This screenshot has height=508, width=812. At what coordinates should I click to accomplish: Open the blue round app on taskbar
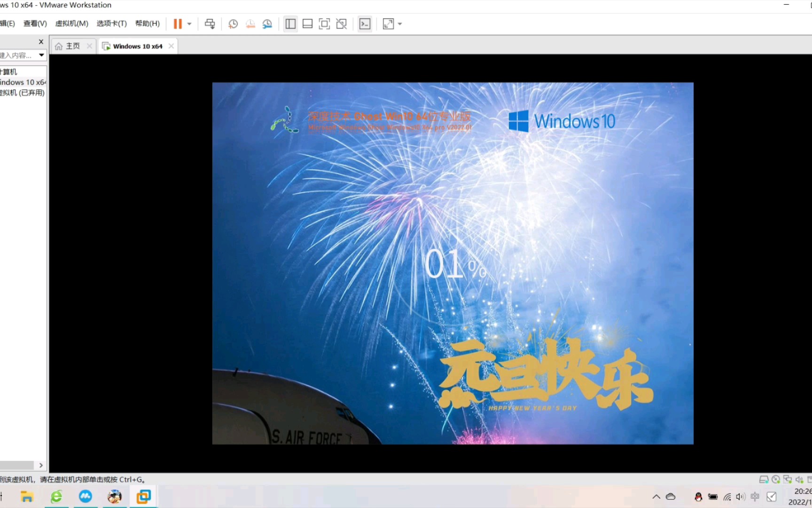[86, 497]
